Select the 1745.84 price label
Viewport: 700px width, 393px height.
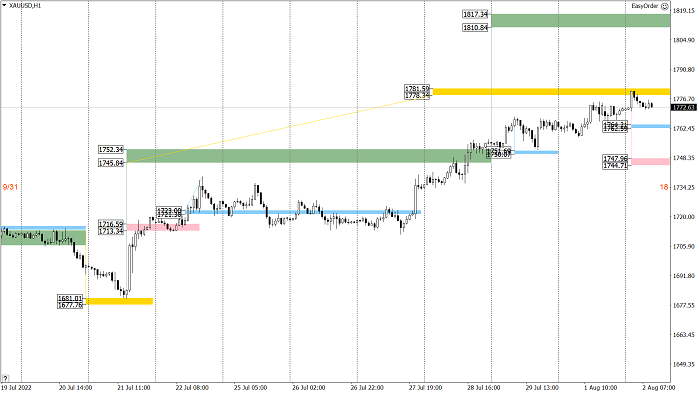tap(111, 163)
